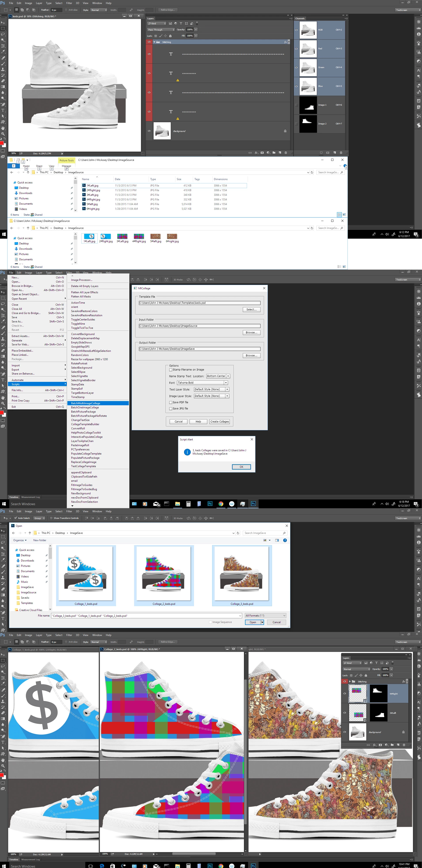Select the Clone Stamp tool in keds.psd window

(x=3, y=69)
